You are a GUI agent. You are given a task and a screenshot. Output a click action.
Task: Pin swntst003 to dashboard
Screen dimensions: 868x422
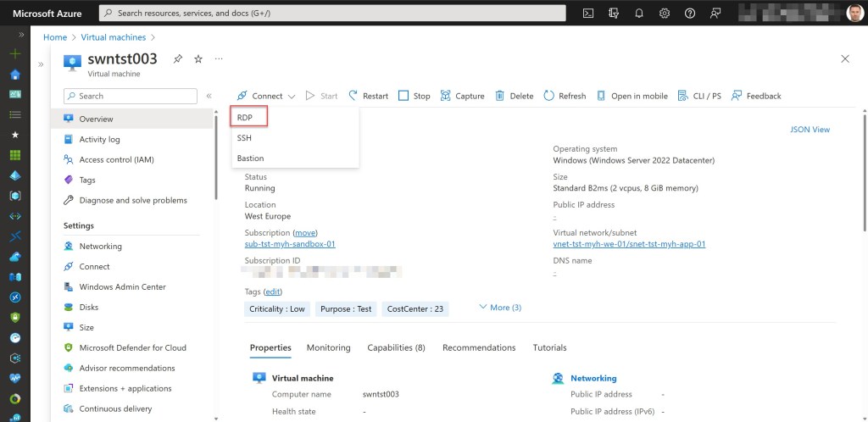177,59
